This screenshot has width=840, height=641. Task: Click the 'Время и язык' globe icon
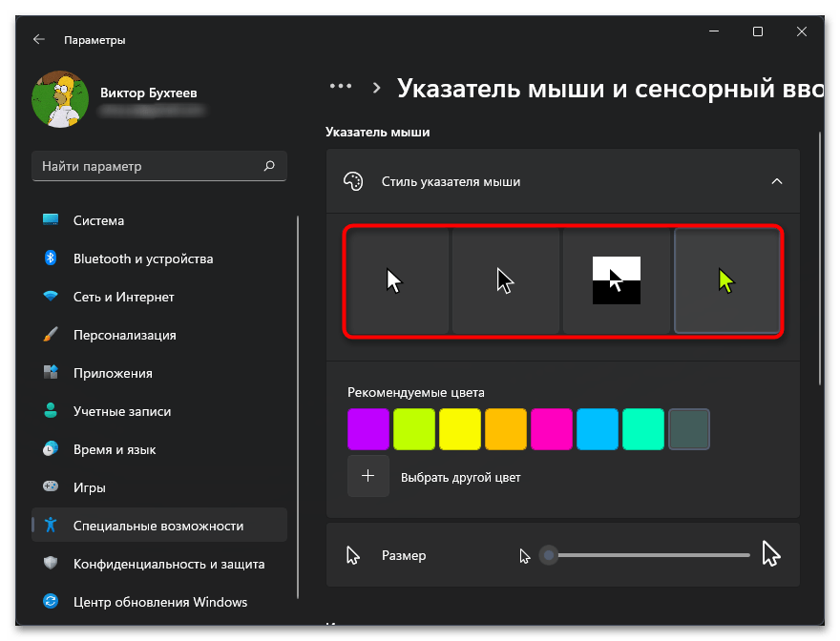pos(52,449)
